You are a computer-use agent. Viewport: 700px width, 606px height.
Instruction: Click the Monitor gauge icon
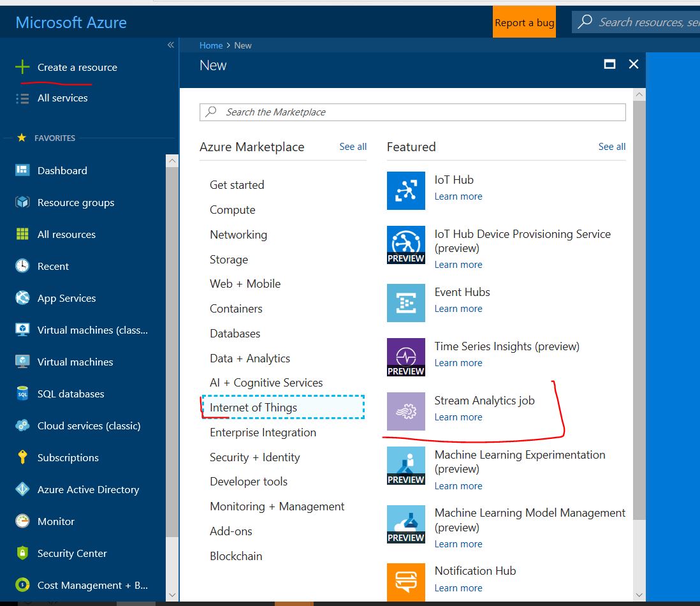point(22,521)
